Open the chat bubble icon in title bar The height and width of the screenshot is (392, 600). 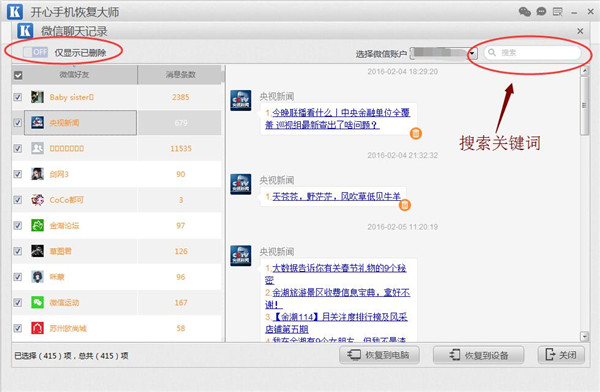click(541, 11)
